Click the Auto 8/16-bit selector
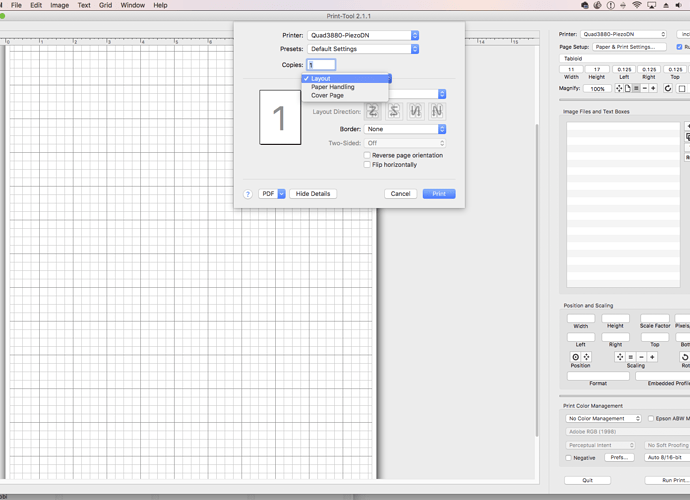The width and height of the screenshot is (690, 500). [x=667, y=457]
